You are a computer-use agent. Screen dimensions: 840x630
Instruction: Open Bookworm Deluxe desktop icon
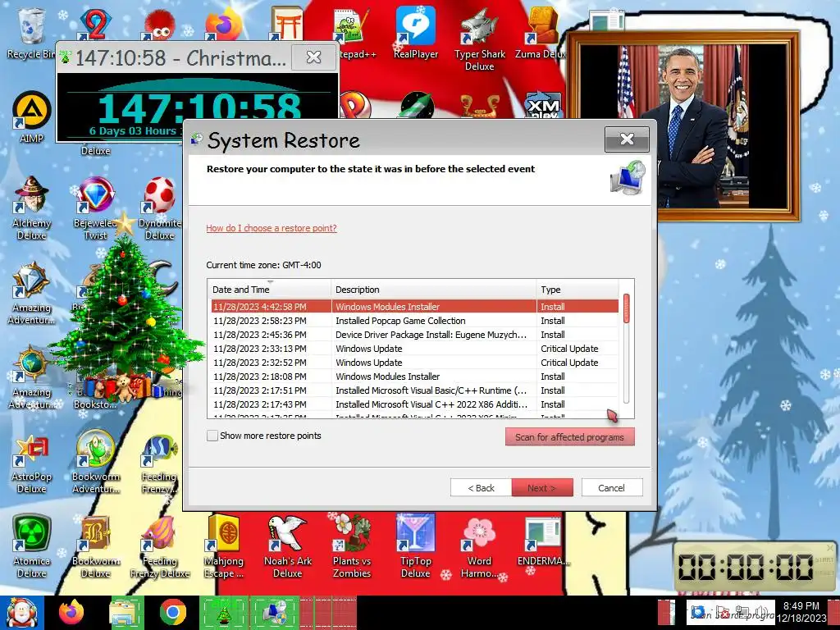pos(95,546)
